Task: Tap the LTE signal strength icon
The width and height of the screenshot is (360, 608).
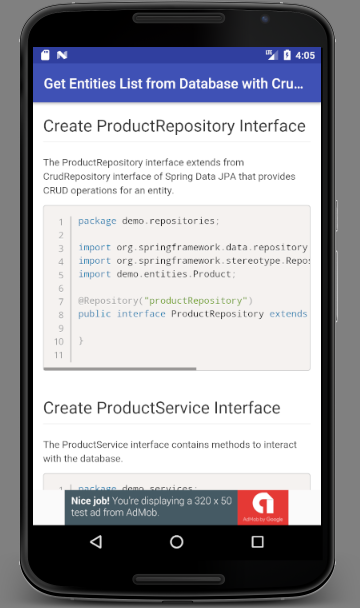Action: coord(272,55)
